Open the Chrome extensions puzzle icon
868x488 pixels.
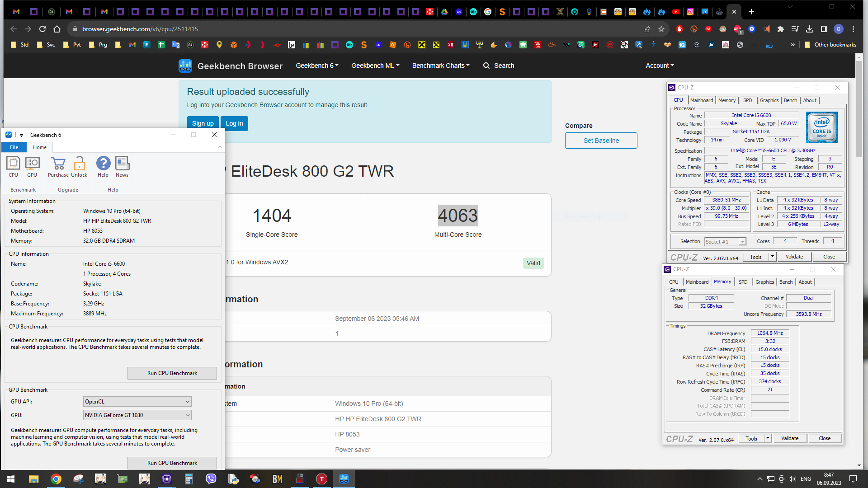click(x=781, y=29)
